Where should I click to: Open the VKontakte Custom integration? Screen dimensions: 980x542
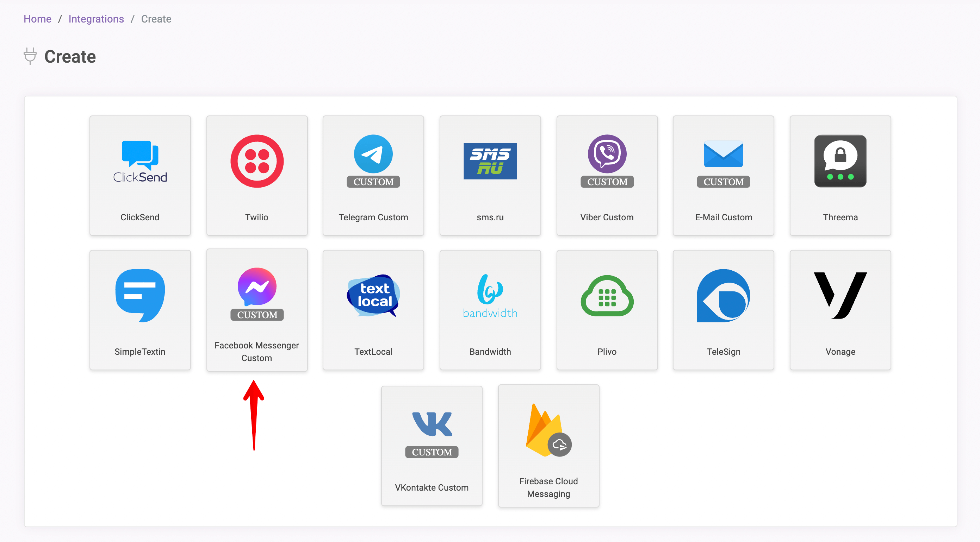(x=432, y=445)
